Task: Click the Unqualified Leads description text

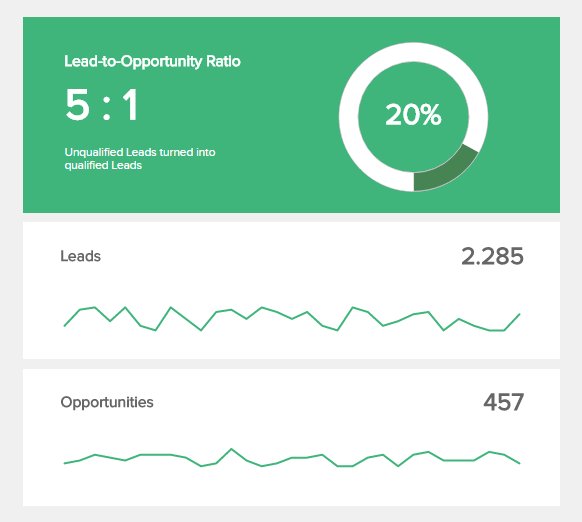Action: pos(140,159)
